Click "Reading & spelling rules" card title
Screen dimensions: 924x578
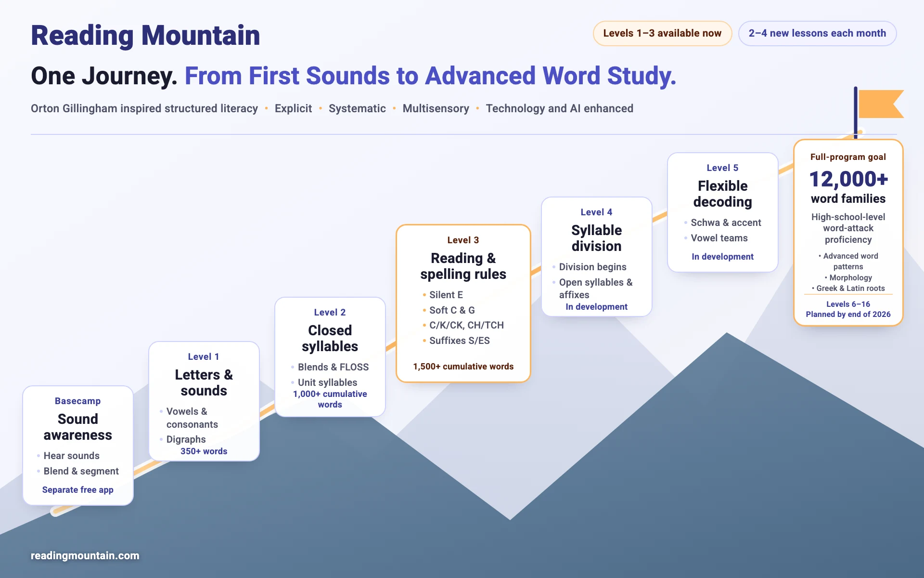pos(463,266)
